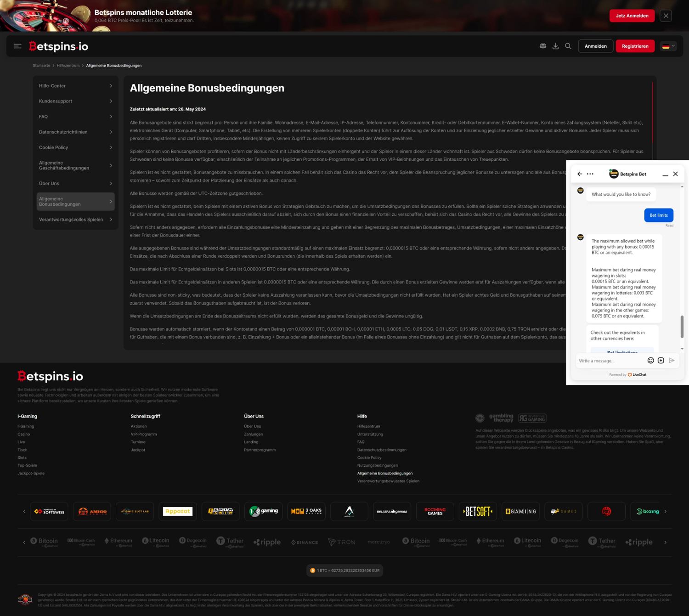Click the search magnifier icon in header

coord(568,46)
